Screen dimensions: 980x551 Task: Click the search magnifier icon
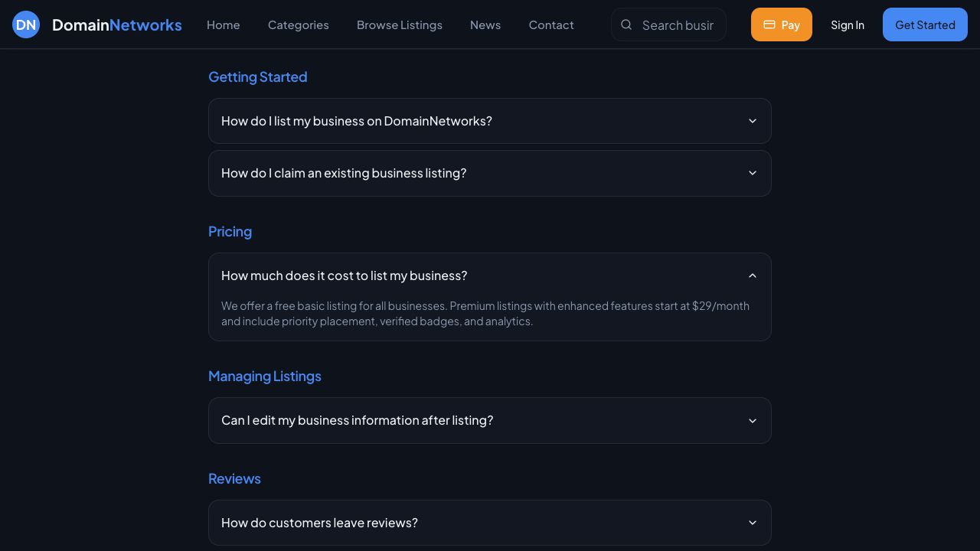pos(626,24)
